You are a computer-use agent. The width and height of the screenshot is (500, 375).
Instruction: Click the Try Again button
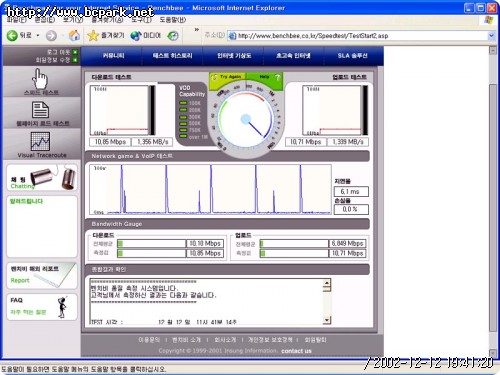click(227, 77)
